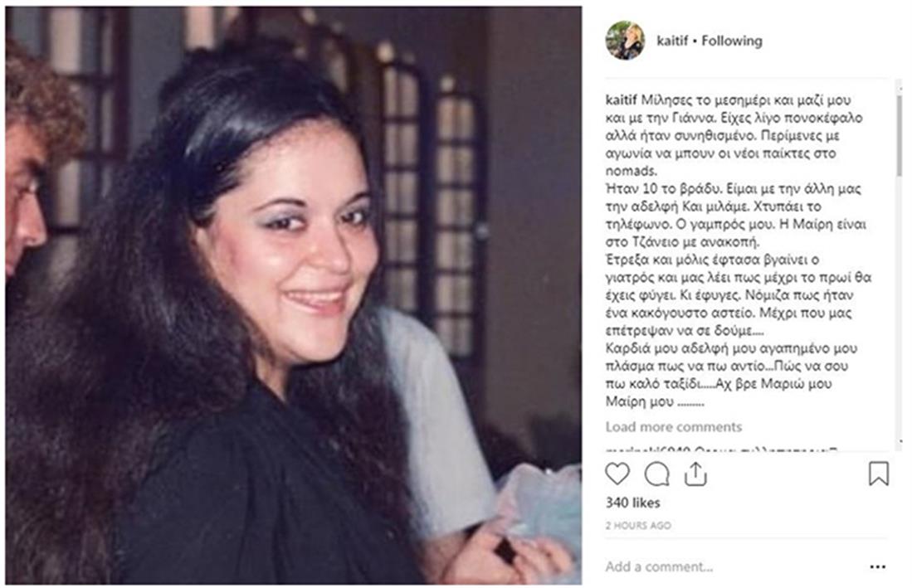Share the post using the upload arrow icon
This screenshot has width=912, height=588.
pyautogui.click(x=695, y=474)
